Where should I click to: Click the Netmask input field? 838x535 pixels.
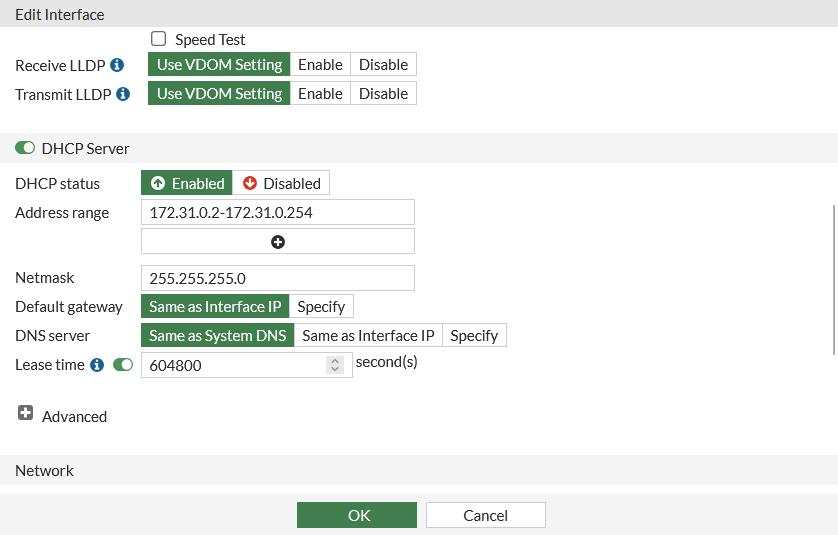point(278,278)
